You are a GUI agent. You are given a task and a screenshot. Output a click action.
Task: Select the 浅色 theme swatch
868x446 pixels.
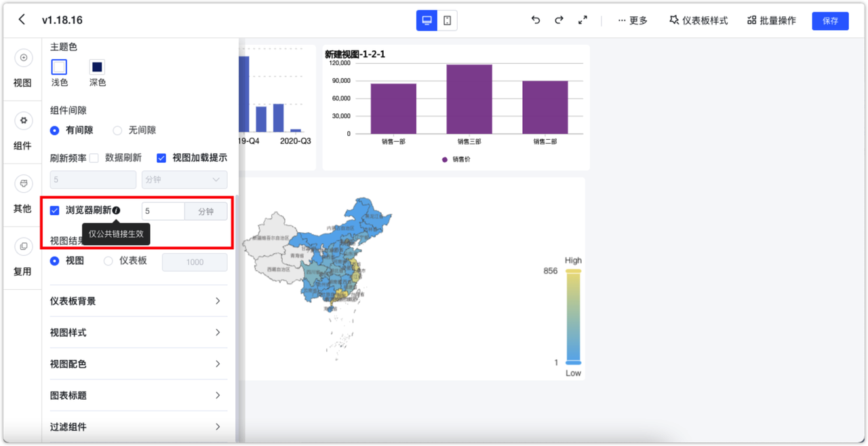point(59,67)
